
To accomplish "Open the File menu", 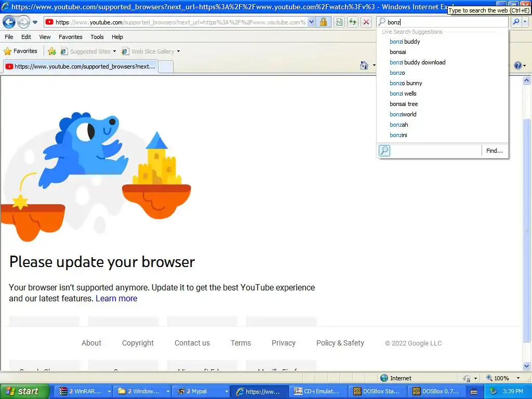I will 9,37.
